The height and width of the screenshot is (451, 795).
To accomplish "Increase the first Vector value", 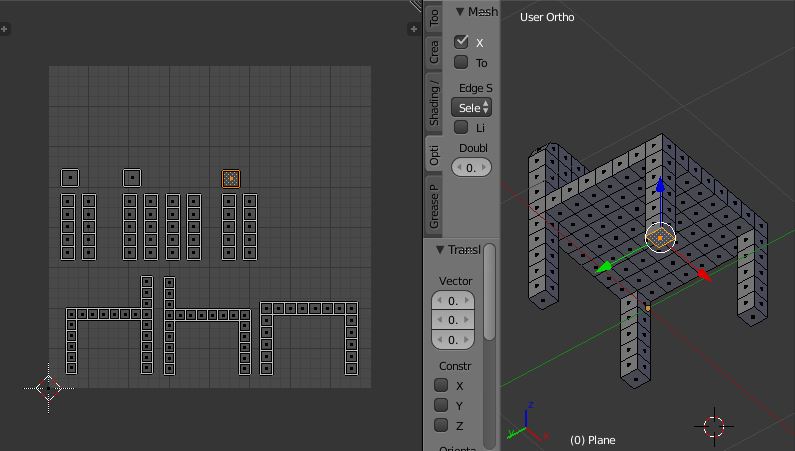I will (467, 300).
